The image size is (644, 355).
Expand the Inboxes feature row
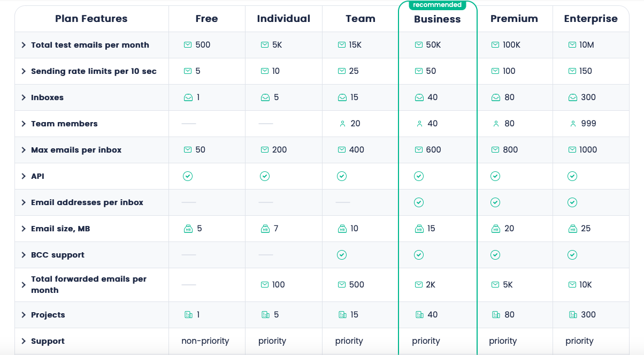coord(24,97)
